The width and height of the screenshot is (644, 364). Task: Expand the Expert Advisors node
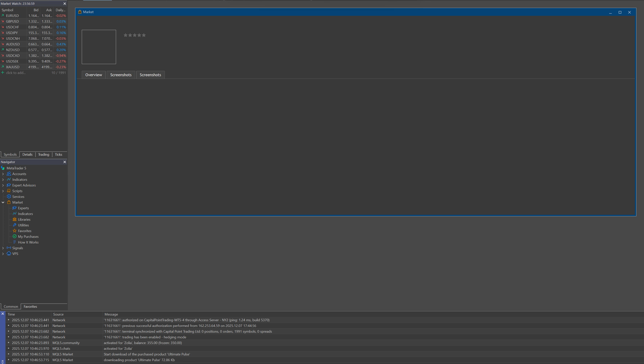(x=3, y=185)
